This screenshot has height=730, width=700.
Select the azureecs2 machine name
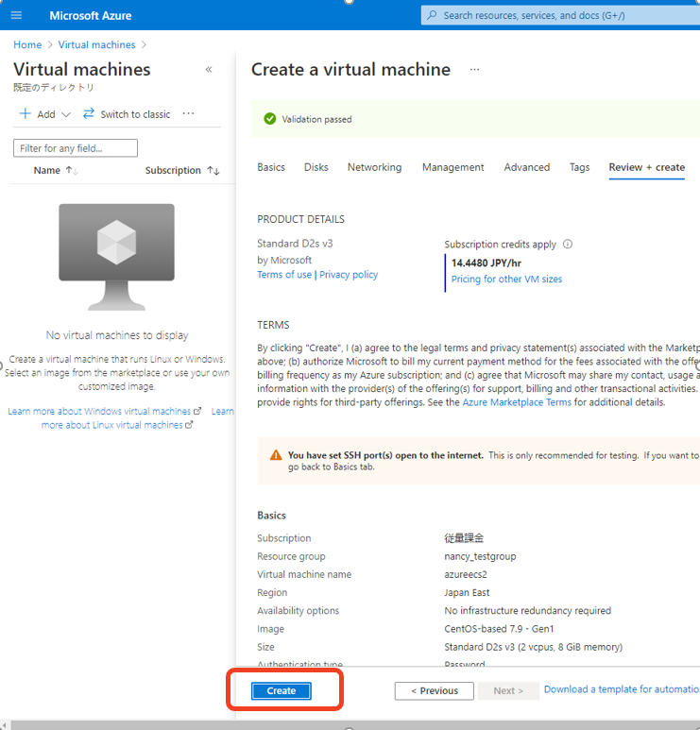pos(466,574)
